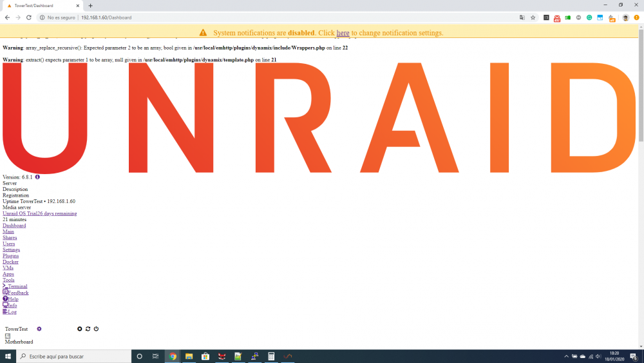Screen dimensions: 644x363
Task: Click the '21 minutes' uptime text
Action: pos(14,219)
